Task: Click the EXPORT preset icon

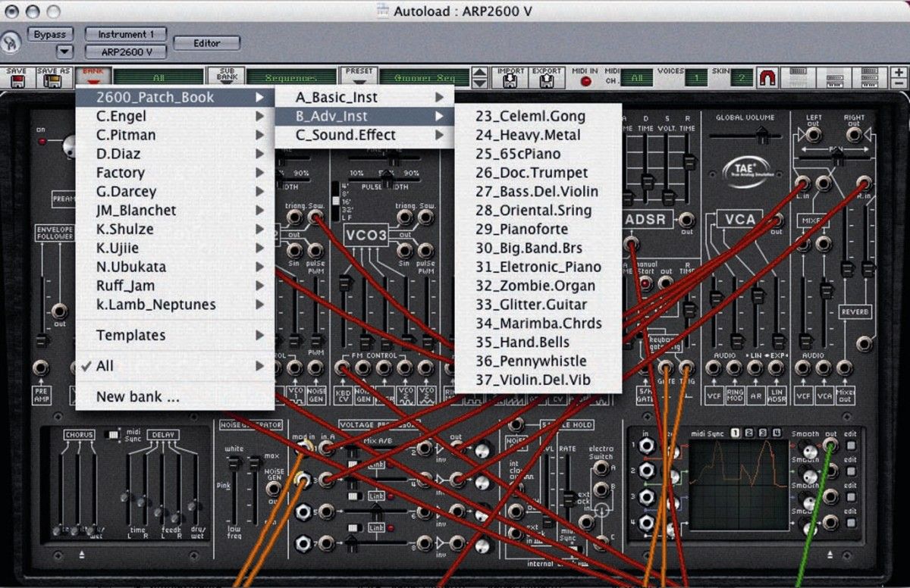Action: tap(546, 80)
